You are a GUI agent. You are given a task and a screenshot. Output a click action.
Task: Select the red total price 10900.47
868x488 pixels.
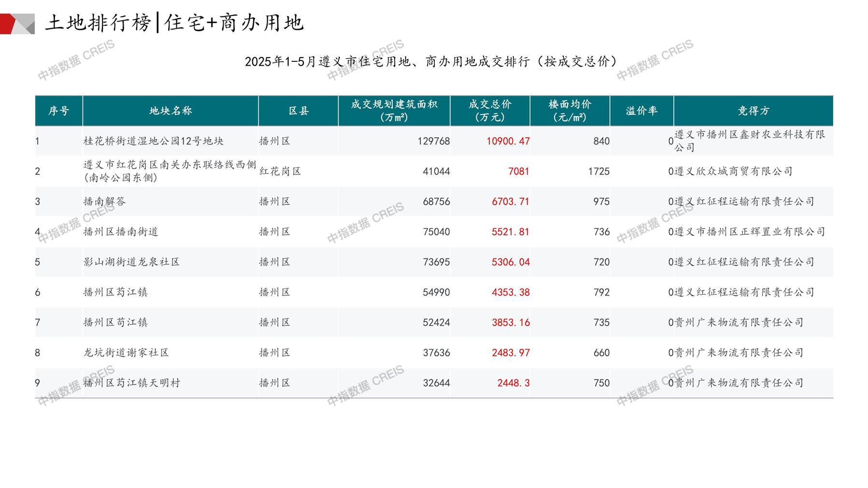[508, 141]
